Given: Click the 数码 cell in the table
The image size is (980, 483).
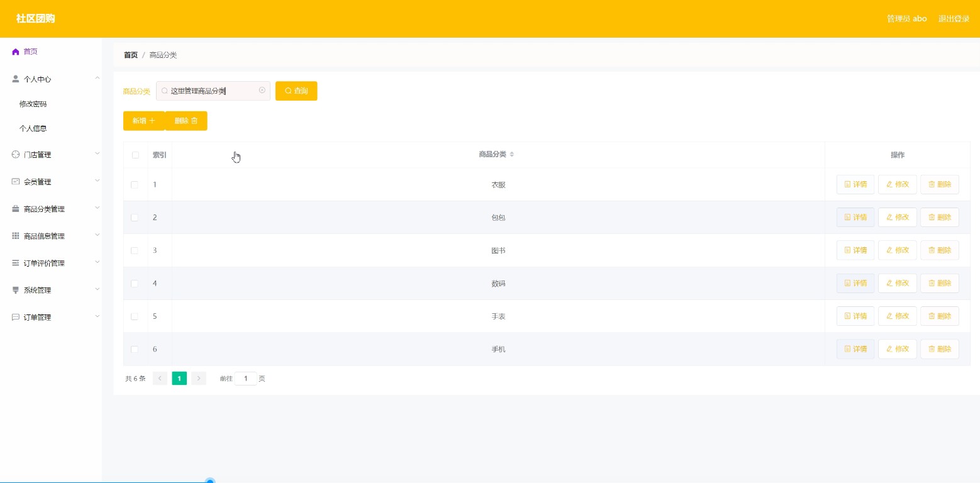Looking at the screenshot, I should [x=498, y=284].
